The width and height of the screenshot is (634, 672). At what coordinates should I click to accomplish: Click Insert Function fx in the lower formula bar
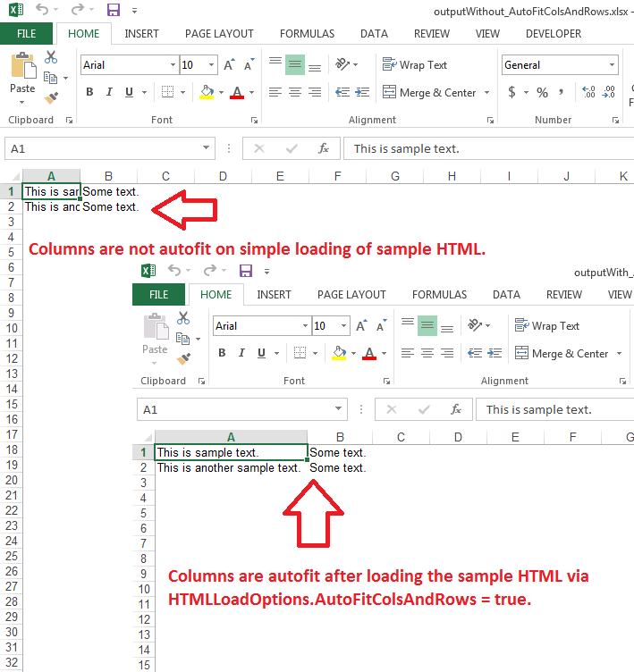456,409
